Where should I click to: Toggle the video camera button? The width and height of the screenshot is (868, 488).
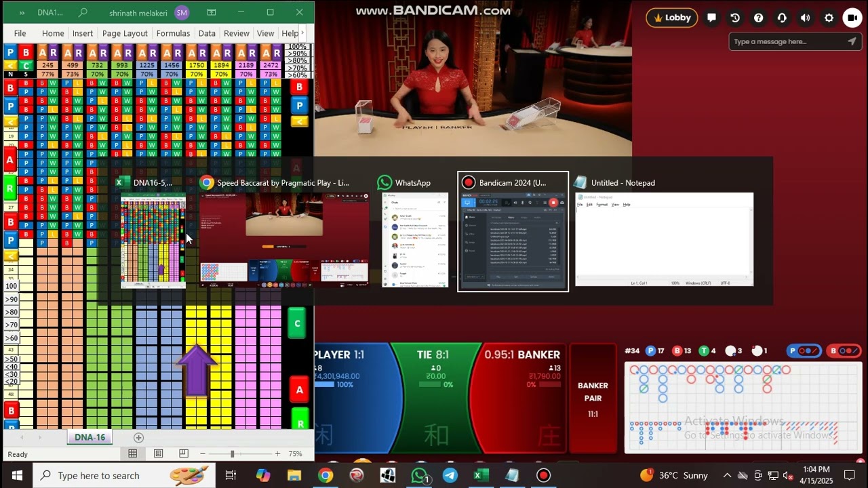852,18
